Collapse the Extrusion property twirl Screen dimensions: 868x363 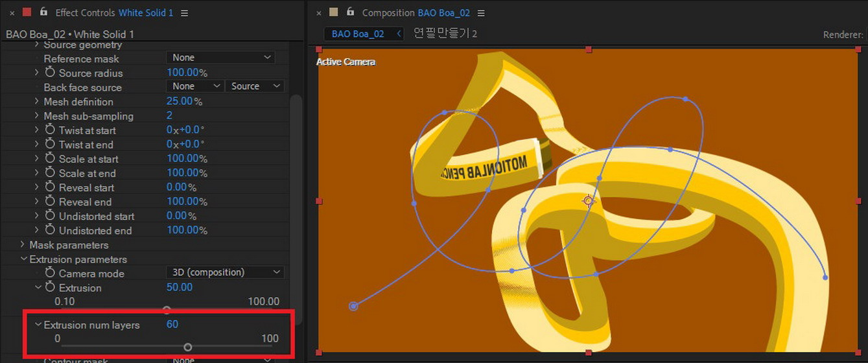pos(38,287)
